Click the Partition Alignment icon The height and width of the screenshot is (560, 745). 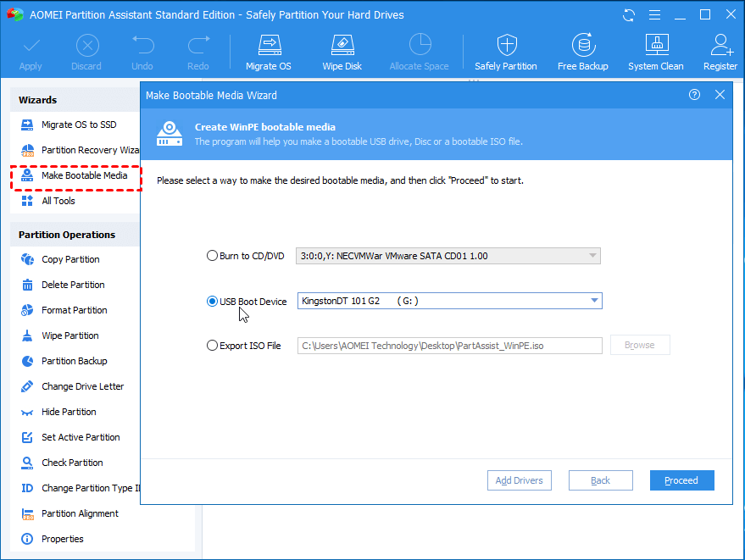28,514
